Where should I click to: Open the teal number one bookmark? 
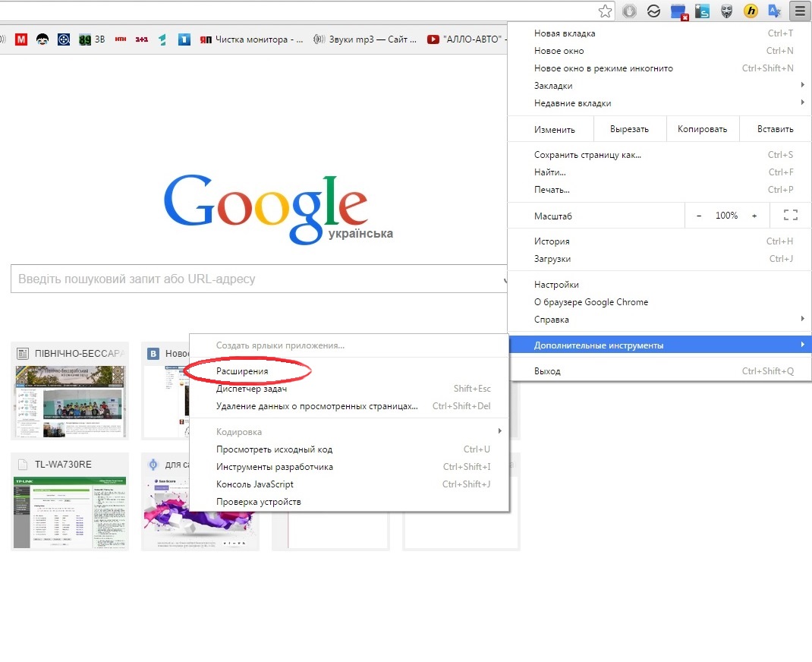(162, 39)
